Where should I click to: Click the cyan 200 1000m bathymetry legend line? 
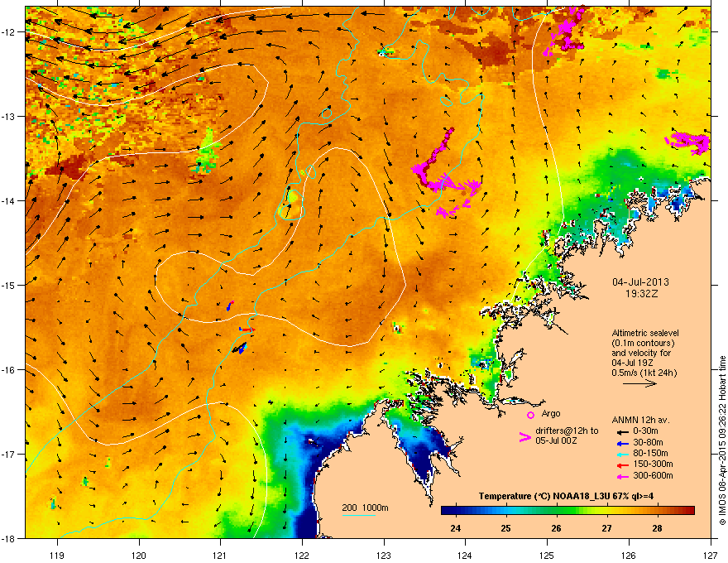(x=358, y=515)
